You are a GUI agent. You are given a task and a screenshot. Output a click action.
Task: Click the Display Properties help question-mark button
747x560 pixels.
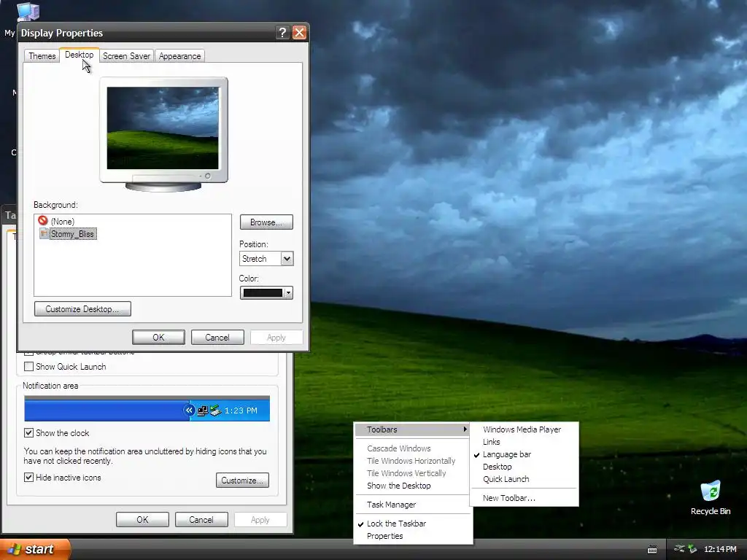pyautogui.click(x=282, y=32)
